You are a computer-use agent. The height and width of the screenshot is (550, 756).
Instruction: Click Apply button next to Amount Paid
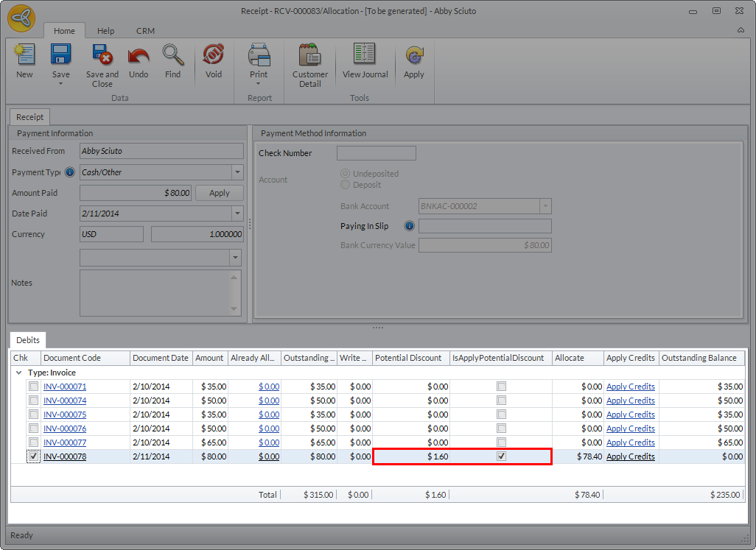click(x=220, y=193)
